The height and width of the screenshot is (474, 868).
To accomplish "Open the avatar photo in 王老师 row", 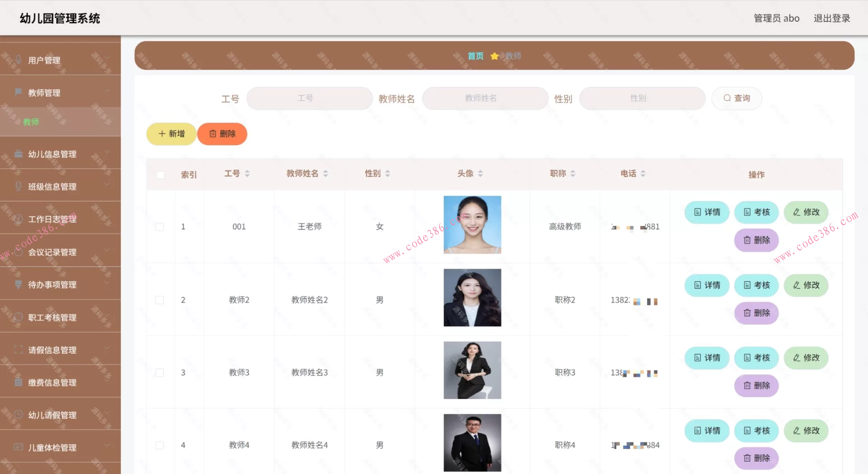I will point(472,225).
